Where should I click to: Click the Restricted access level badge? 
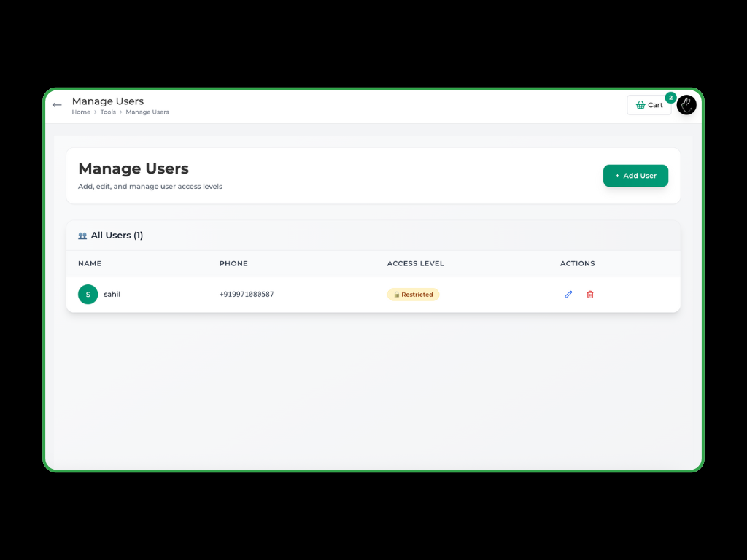pyautogui.click(x=414, y=295)
